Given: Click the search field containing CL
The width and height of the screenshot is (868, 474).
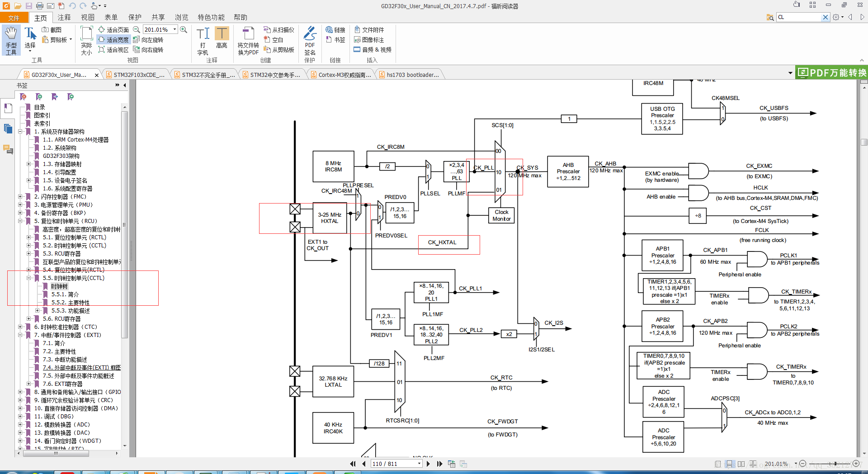Looking at the screenshot, I should 799,17.
